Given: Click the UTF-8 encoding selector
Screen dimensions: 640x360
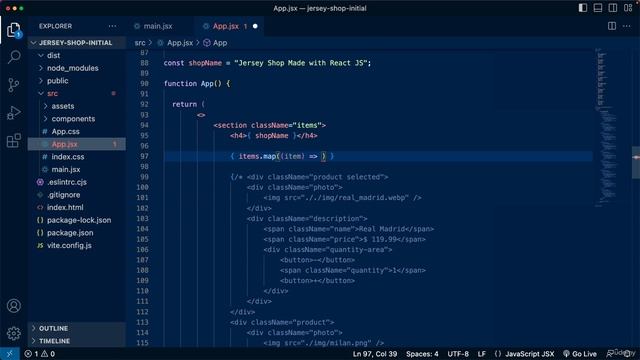Looking at the screenshot, I should point(458,354).
